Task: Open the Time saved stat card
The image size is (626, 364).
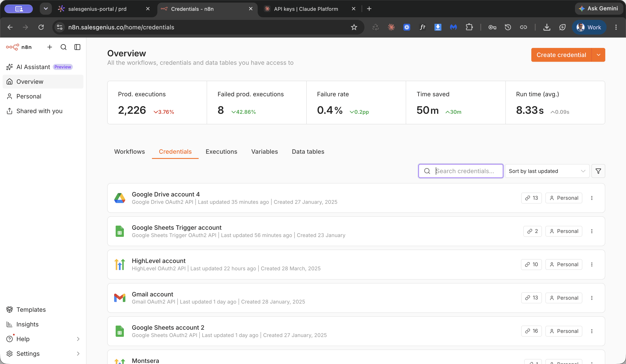Action: (456, 103)
